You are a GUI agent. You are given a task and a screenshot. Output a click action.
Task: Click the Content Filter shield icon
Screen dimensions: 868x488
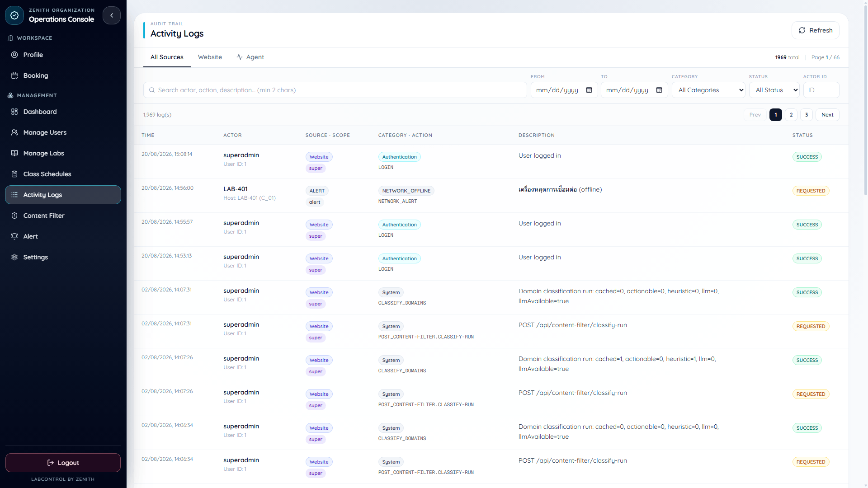tap(14, 216)
